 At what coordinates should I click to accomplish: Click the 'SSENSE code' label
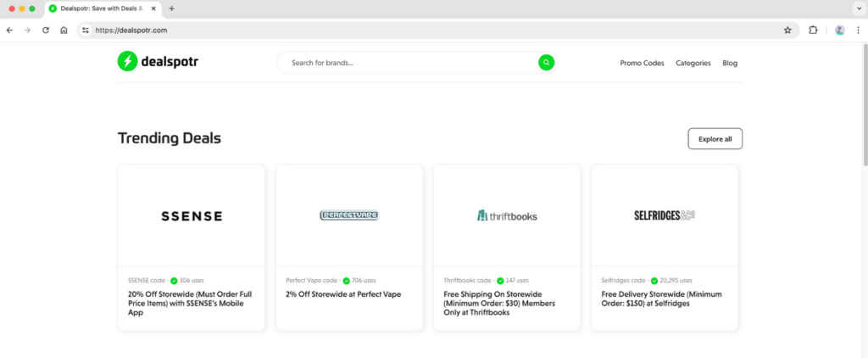(x=146, y=281)
